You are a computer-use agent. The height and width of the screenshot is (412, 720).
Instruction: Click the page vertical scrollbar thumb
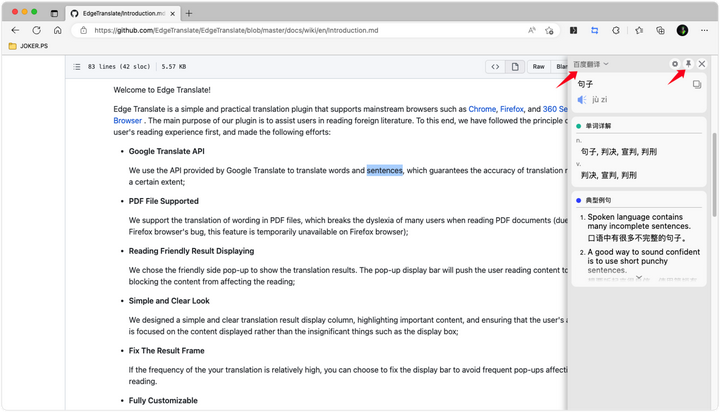coord(714,175)
